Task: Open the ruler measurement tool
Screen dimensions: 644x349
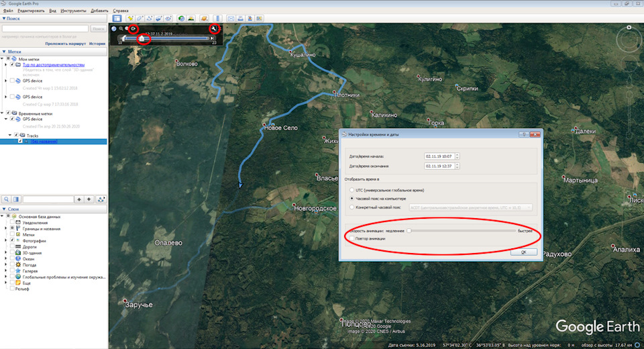Action: click(x=217, y=19)
